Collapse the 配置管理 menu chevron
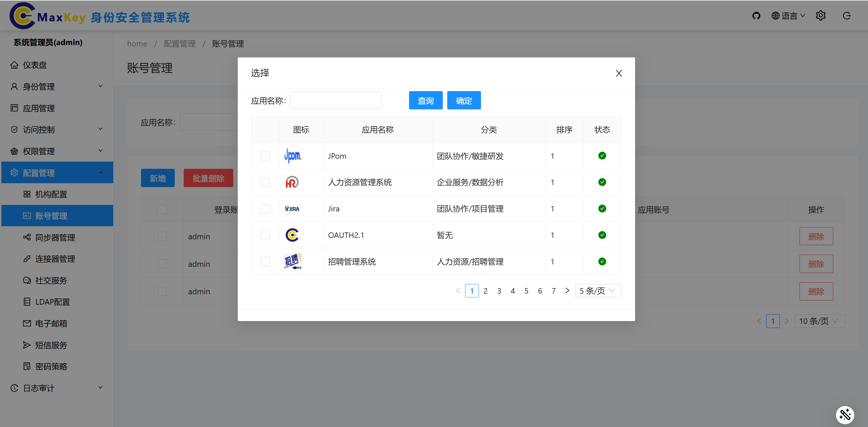868x427 pixels. (100, 172)
